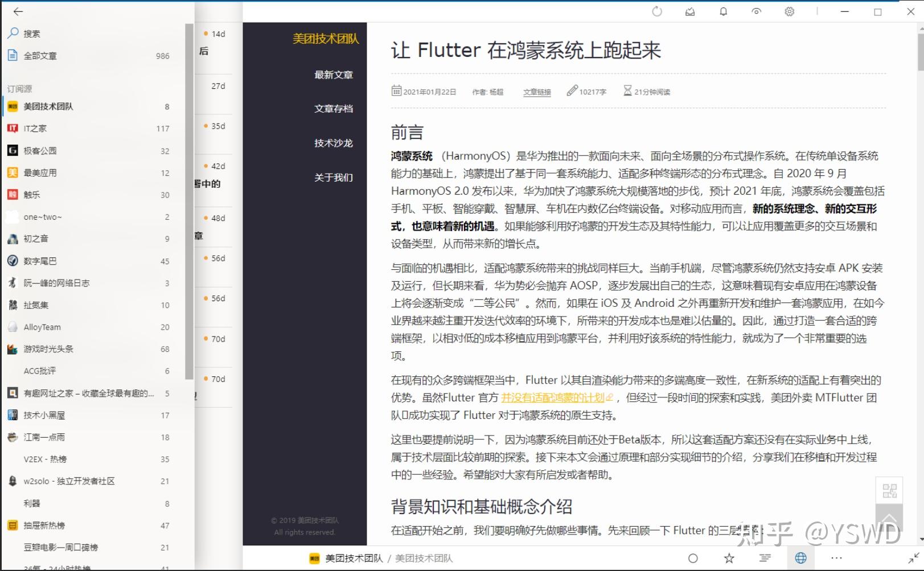Mark all articles read via inbox icon
Viewport: 924px width, 571px height.
(690, 11)
